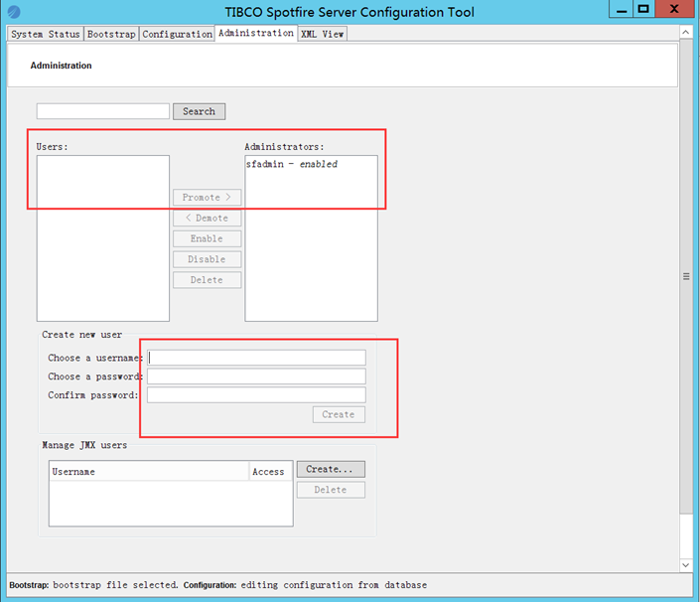
Task: Focus the Choose a password field
Action: pyautogui.click(x=257, y=376)
